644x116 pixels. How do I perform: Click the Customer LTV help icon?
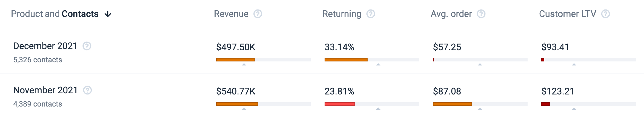pos(605,14)
